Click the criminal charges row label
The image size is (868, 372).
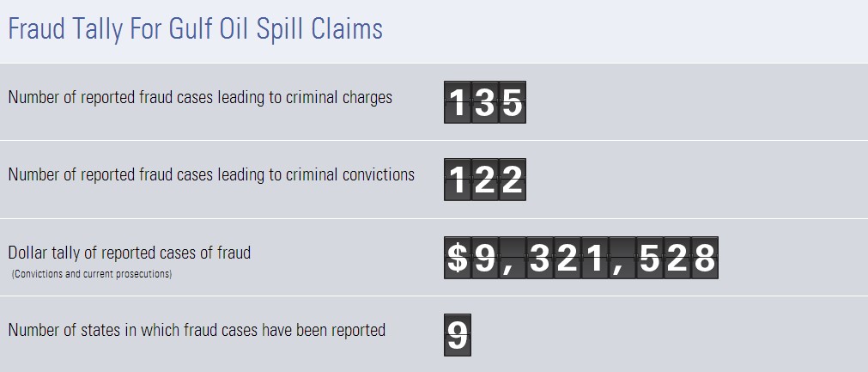click(x=200, y=98)
